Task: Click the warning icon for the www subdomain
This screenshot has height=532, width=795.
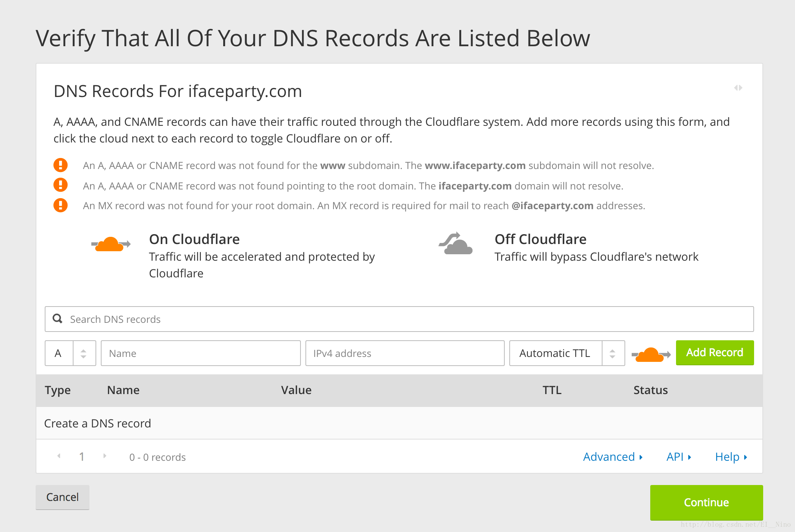Action: pos(60,165)
